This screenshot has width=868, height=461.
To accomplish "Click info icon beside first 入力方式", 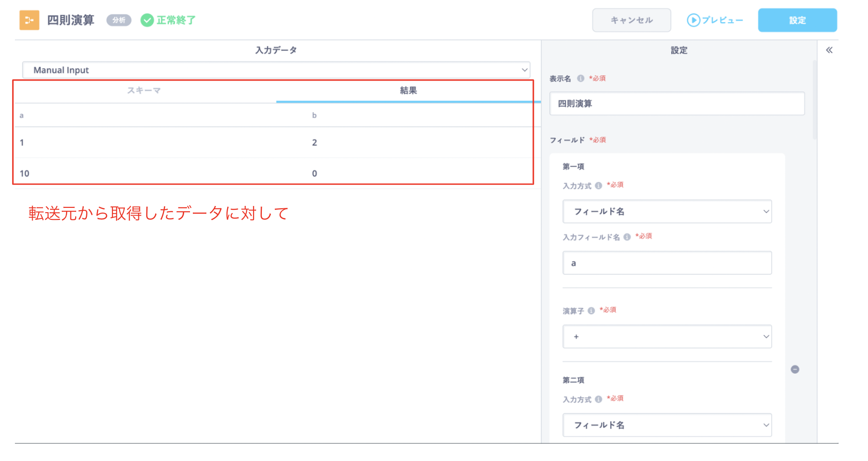I will 598,186.
